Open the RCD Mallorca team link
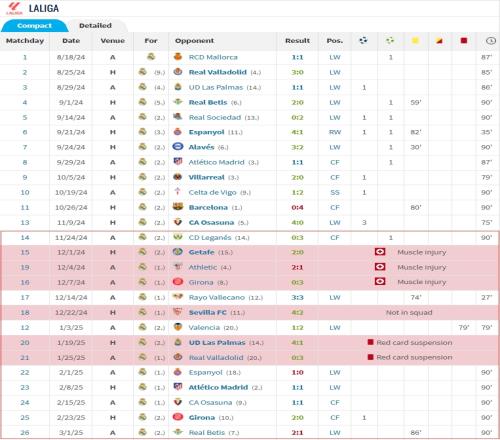Viewport: 500px width, 440px height. click(x=213, y=57)
